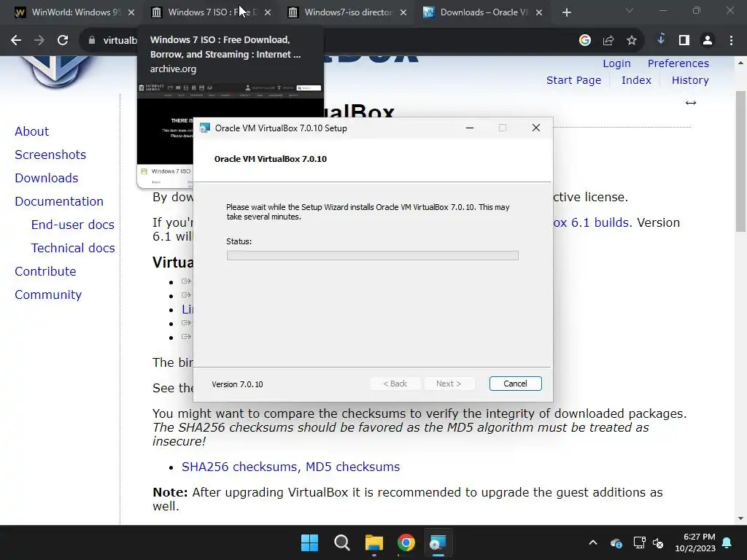Go back with browser back arrow
747x560 pixels.
(16, 41)
